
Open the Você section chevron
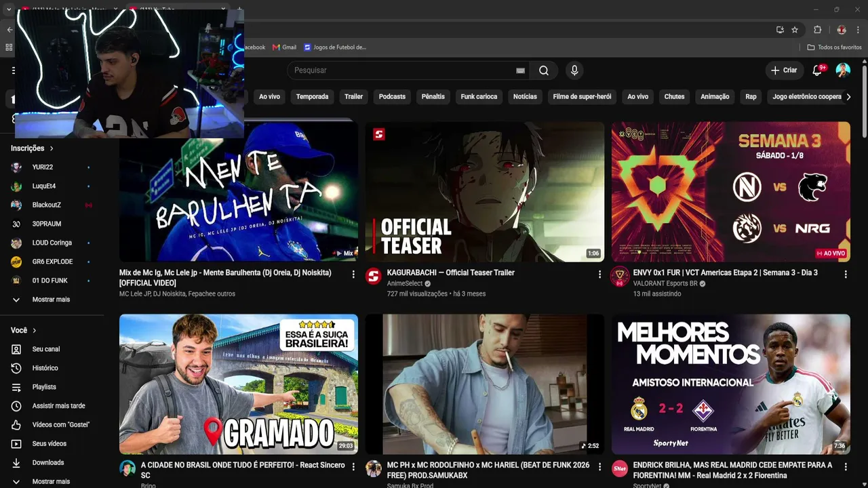pos(35,331)
